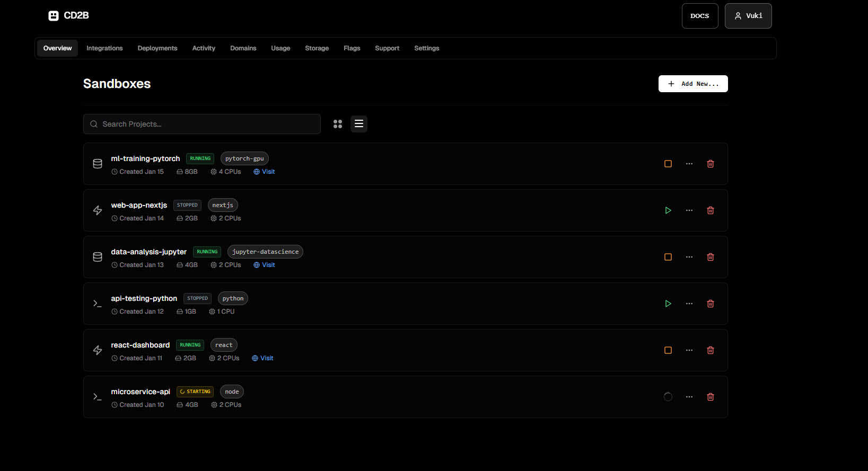868x471 pixels.
Task: Open the data-analysis-jupyter sandbox name
Action: (148, 252)
